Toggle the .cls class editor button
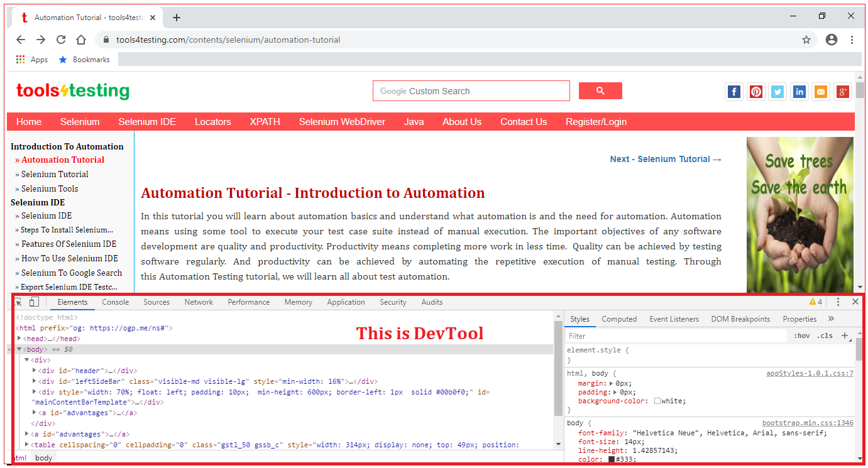Viewport: 868px width, 468px height. tap(825, 335)
